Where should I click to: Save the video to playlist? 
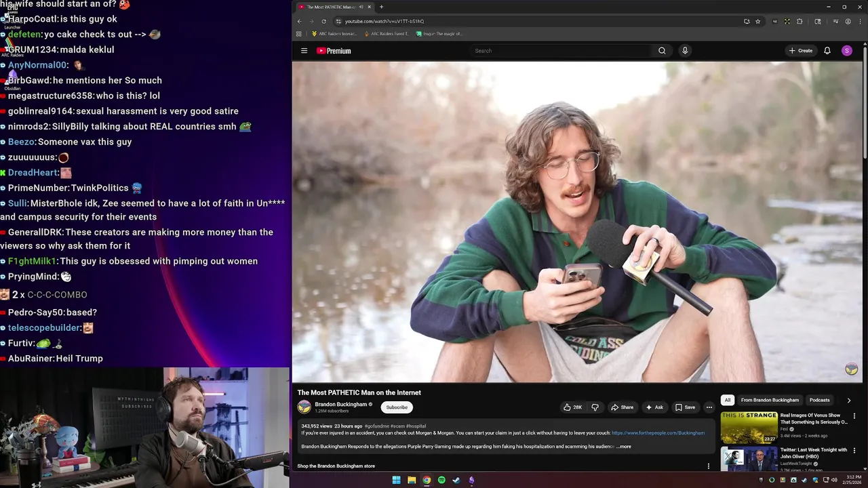pyautogui.click(x=685, y=407)
